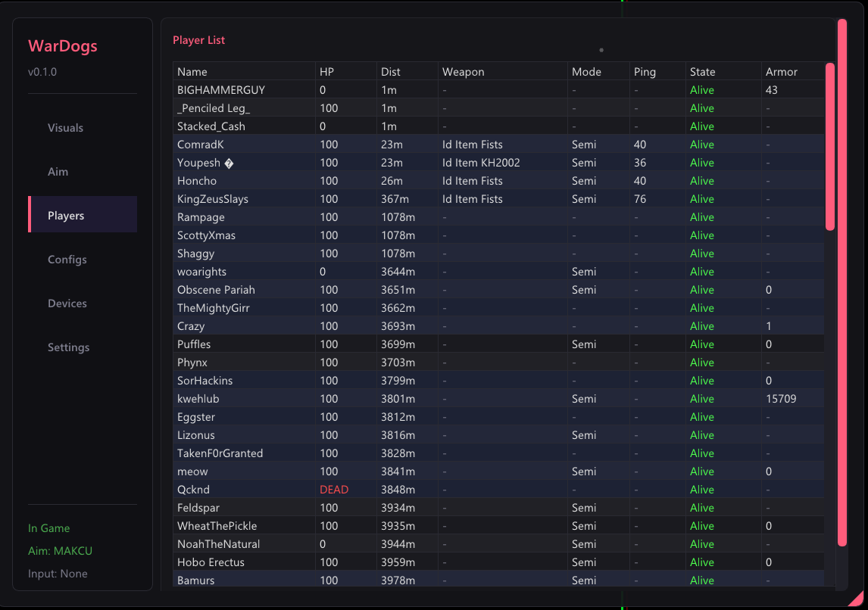Click the Stacked_Cash player name
Viewport: 868px width, 610px height.
[211, 126]
